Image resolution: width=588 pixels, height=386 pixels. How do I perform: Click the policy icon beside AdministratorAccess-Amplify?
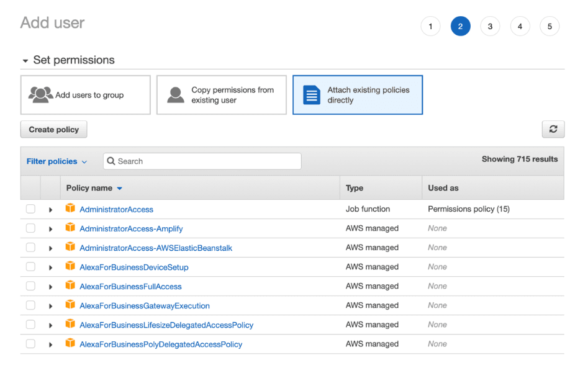70,227
